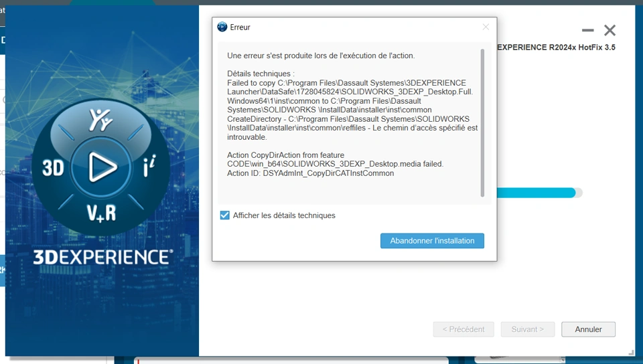Viewport: 643px width, 364px height.
Task: Click the Erreur dialog title icon
Action: (x=222, y=27)
